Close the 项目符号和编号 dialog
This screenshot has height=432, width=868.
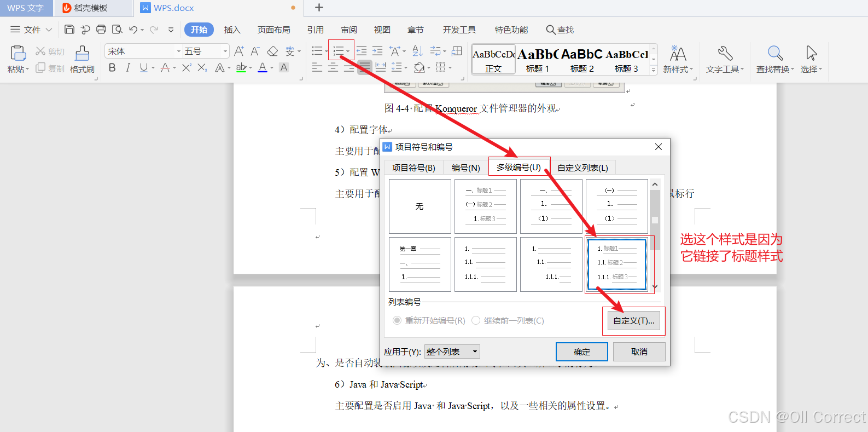659,147
